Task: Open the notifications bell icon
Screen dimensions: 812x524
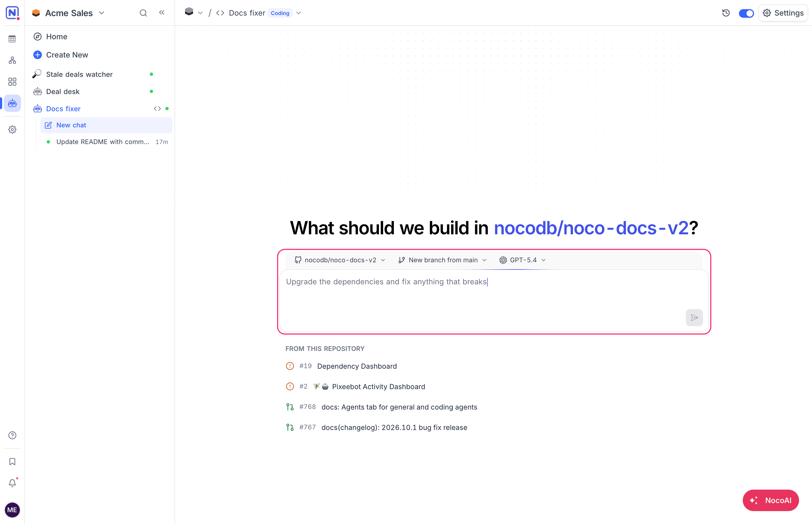Action: [x=12, y=483]
